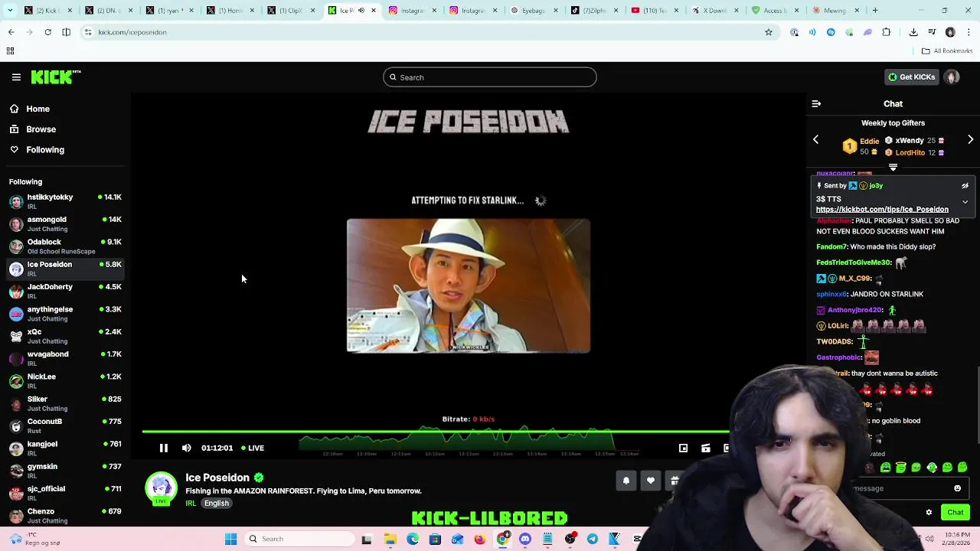
Task: Open chat settings gear
Action: pyautogui.click(x=929, y=513)
